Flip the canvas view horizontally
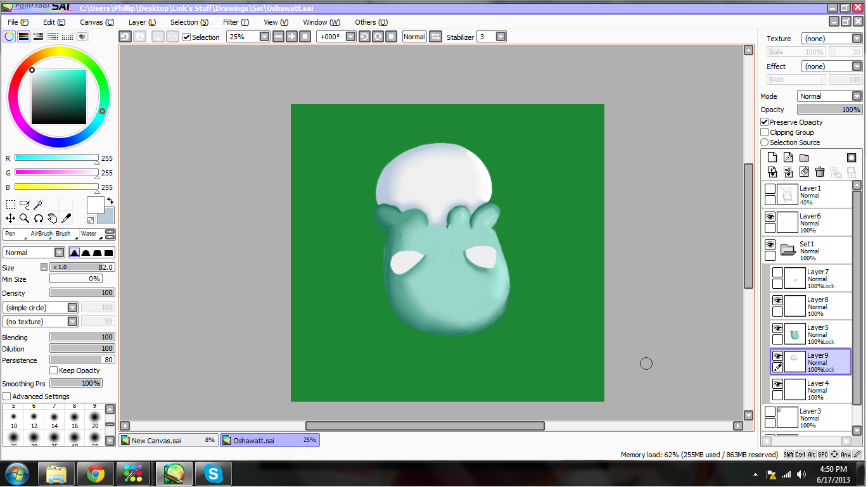Viewport: 868px width, 487px height. [x=435, y=37]
